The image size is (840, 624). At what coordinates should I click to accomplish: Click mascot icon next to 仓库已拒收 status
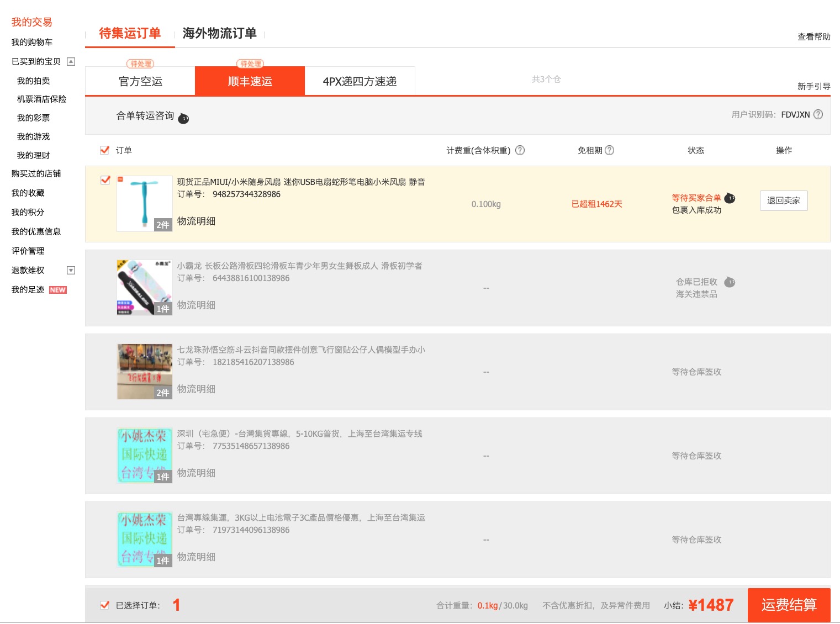730,282
